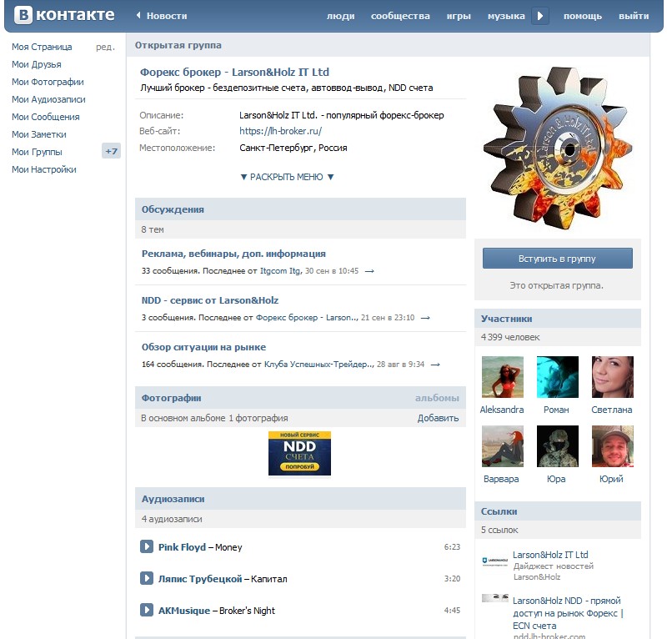
Task: Open arrow next to Реклама, вебинары topic
Action: click(x=369, y=271)
